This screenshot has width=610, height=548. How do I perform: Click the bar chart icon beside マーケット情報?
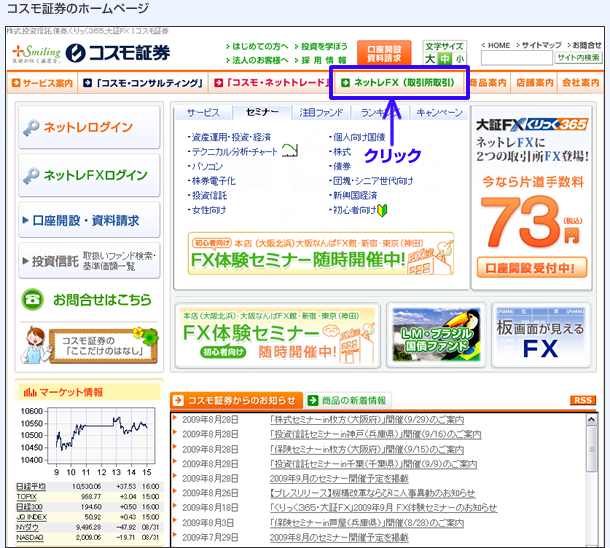tap(30, 392)
